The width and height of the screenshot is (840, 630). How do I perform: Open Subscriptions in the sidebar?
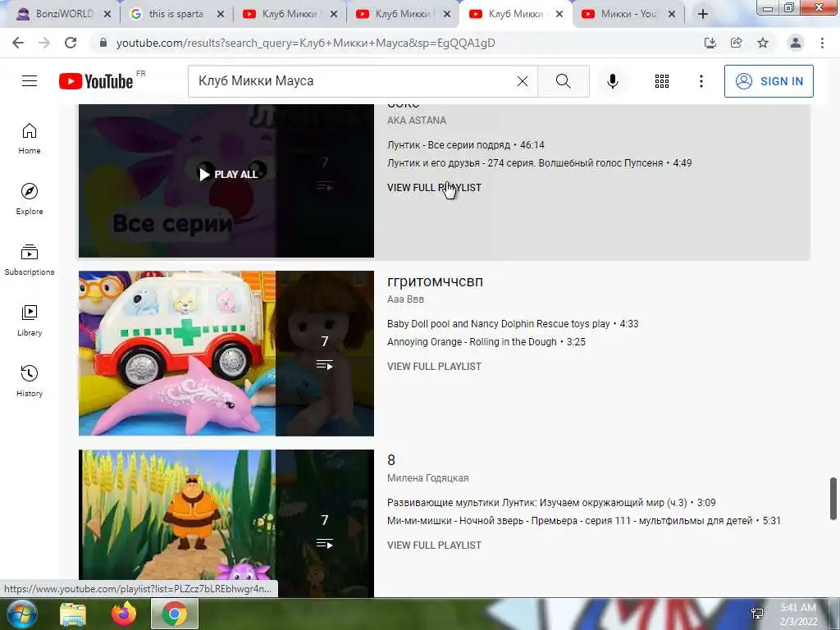[30, 260]
